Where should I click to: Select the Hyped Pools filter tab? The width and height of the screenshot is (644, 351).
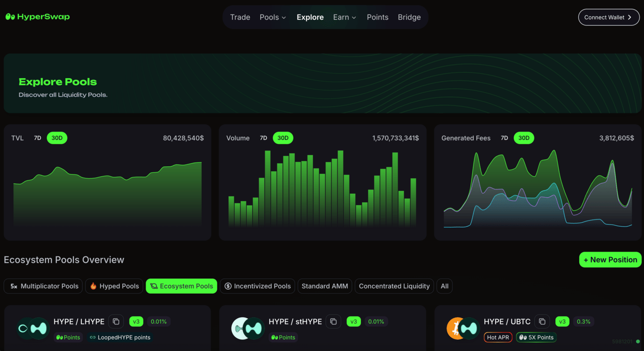[x=114, y=286]
